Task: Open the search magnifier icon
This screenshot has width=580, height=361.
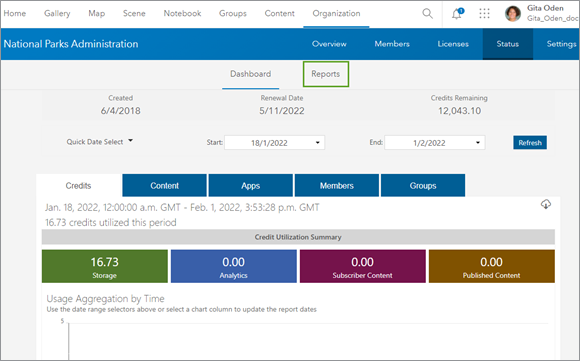Action: pyautogui.click(x=427, y=14)
